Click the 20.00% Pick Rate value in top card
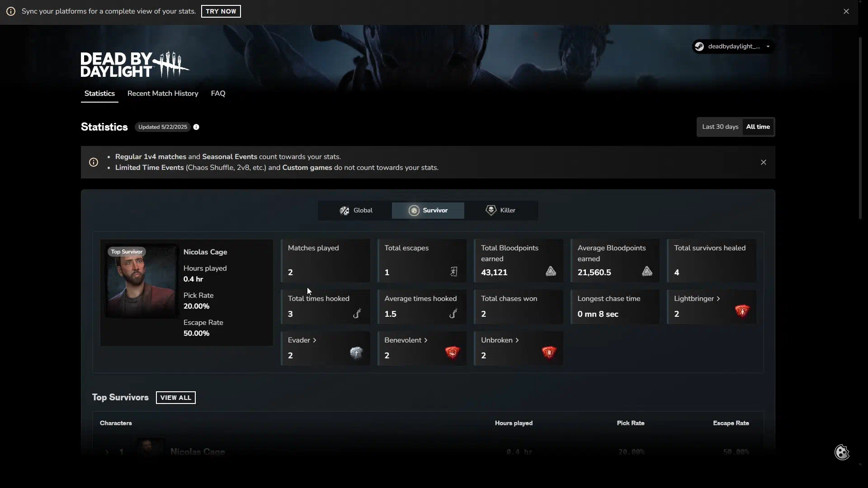Viewport: 868px width, 488px height. click(x=196, y=306)
